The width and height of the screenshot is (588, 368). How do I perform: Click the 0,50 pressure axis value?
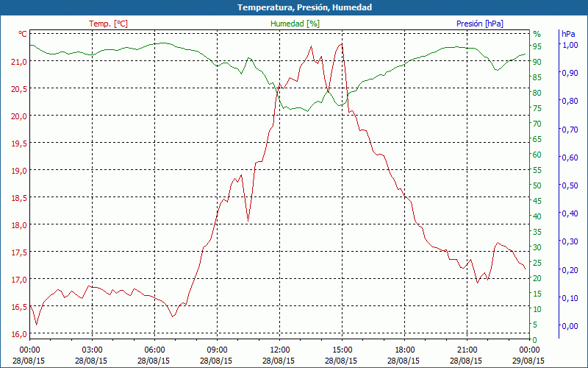point(570,185)
